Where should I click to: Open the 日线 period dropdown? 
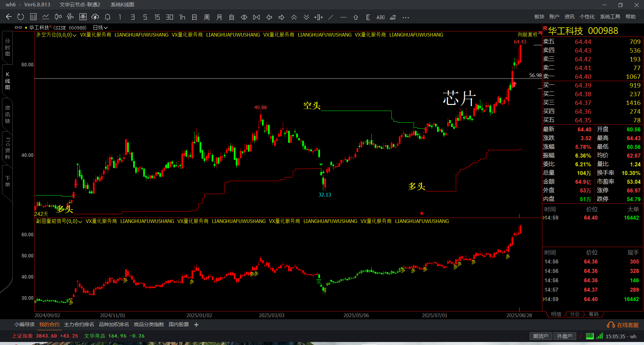pyautogui.click(x=100, y=27)
